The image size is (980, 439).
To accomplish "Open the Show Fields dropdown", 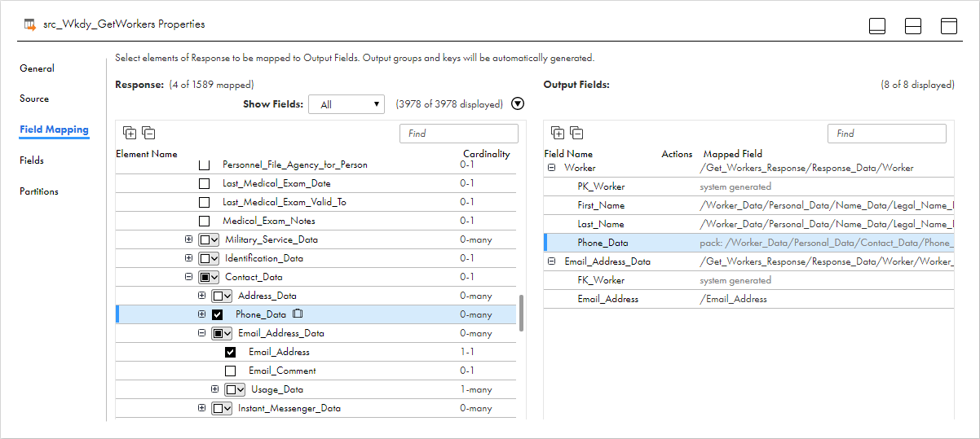I will pyautogui.click(x=347, y=104).
